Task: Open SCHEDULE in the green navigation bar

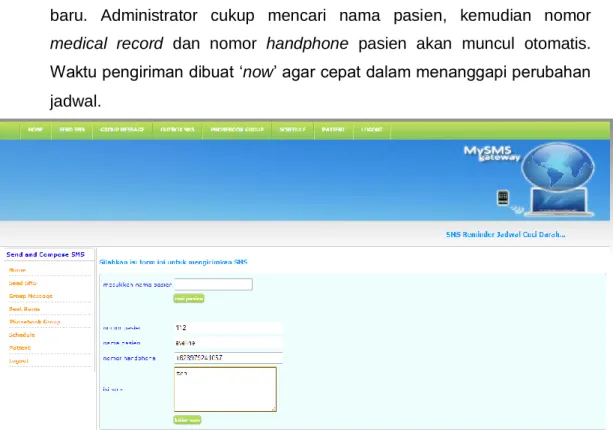Action: click(293, 130)
